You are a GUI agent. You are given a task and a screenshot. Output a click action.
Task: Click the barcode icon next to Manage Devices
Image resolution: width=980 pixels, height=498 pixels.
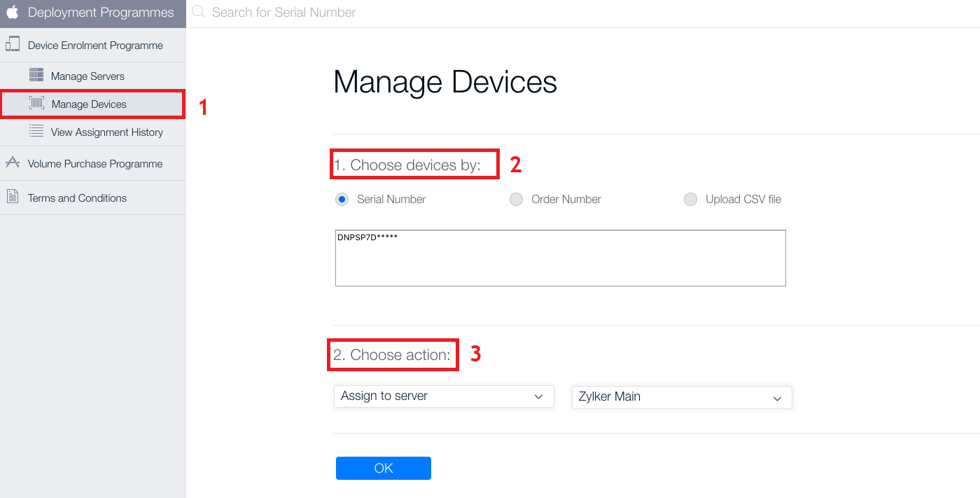(38, 103)
